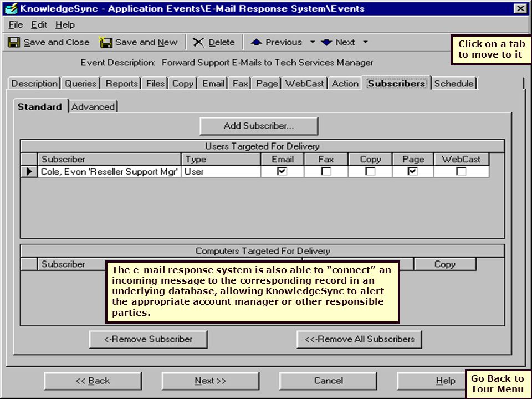Click the Cancel button
Screen dimensions: 532x399
[329, 381]
